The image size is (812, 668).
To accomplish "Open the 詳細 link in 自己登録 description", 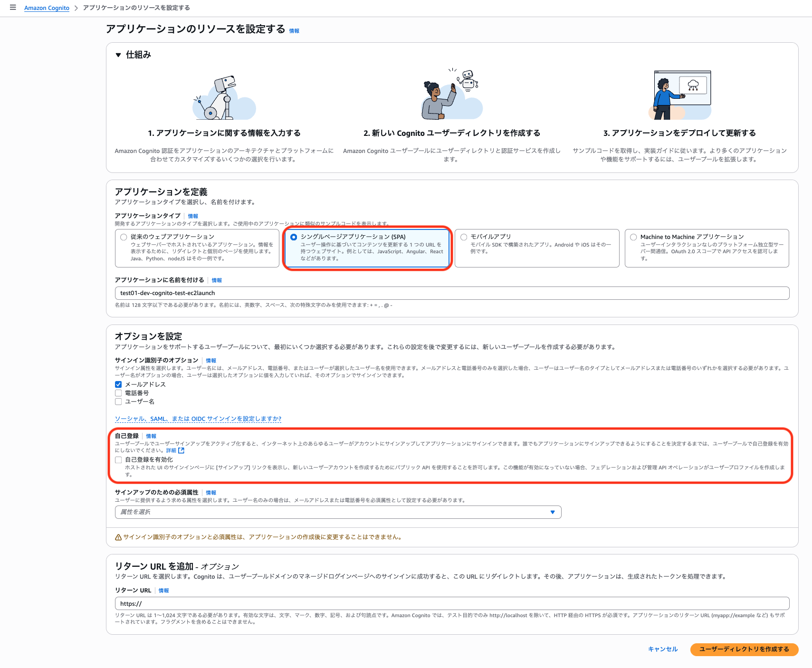I will 171,450.
